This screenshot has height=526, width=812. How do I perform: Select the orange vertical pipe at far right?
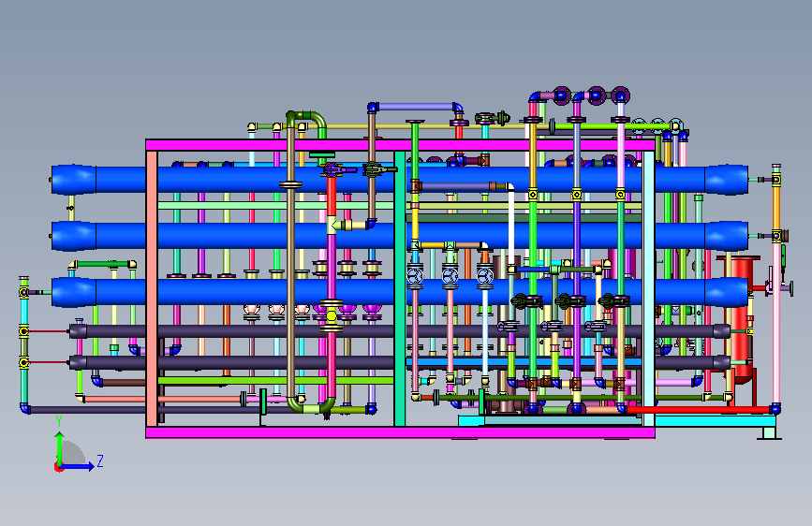coord(775,207)
